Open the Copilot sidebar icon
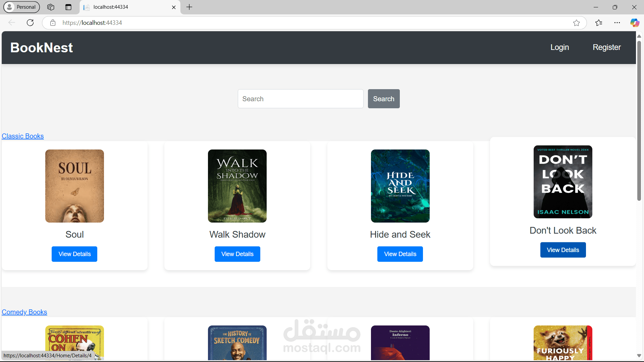This screenshot has width=644, height=362. pyautogui.click(x=635, y=23)
